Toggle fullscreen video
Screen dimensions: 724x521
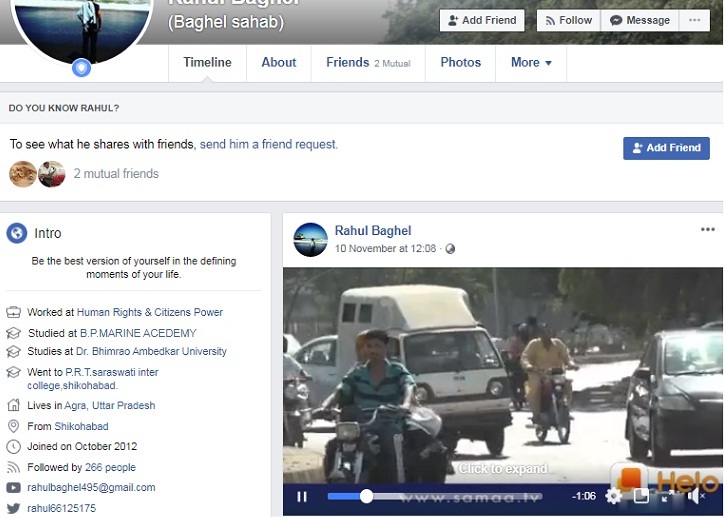pos(667,497)
